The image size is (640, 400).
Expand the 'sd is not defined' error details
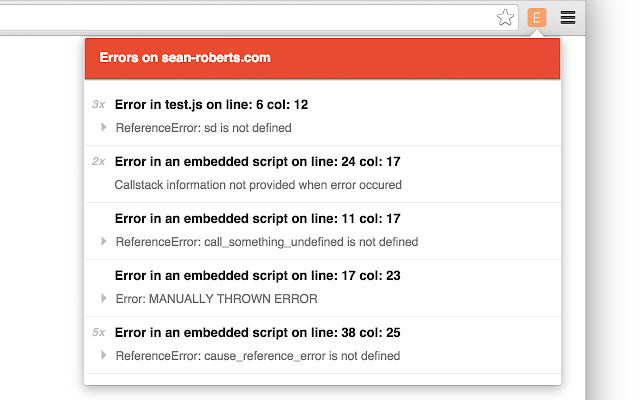tap(104, 128)
